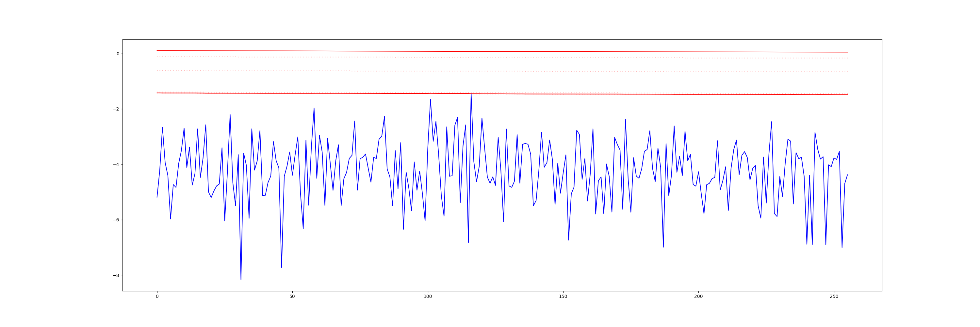Click the y-axis tick label −8

tap(116, 275)
